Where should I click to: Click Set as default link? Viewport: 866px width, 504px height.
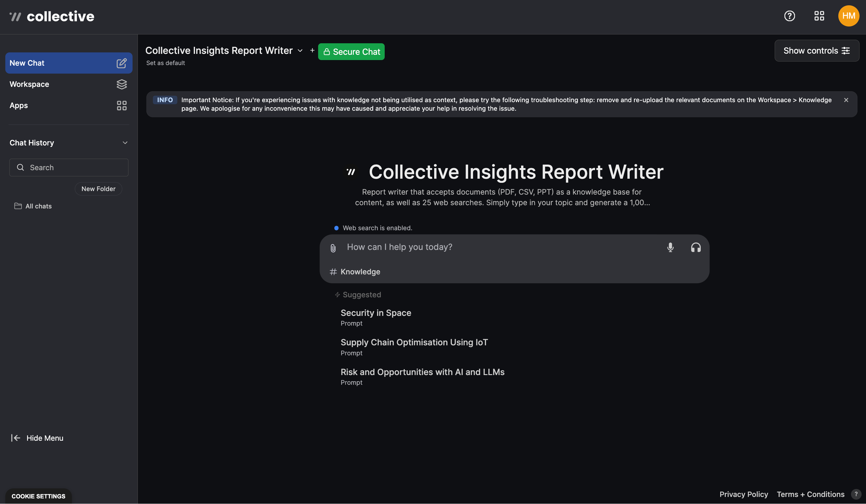tap(166, 63)
